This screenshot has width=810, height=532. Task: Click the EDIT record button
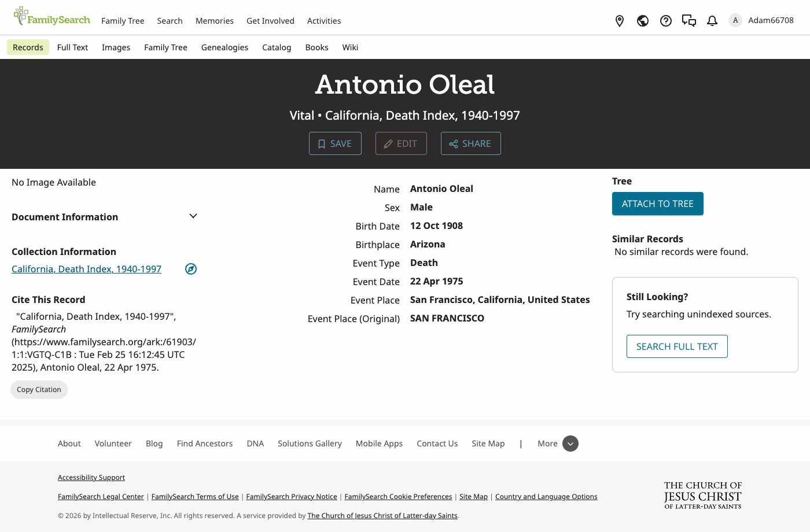click(x=401, y=143)
